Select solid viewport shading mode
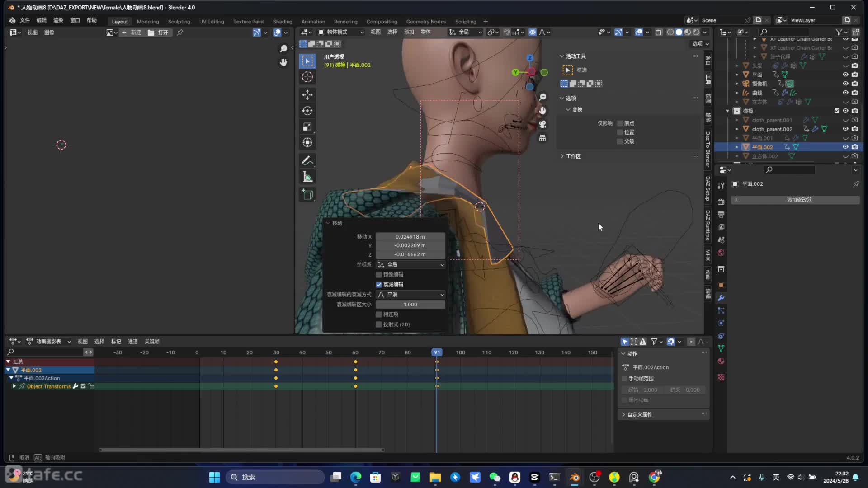 pos(679,32)
